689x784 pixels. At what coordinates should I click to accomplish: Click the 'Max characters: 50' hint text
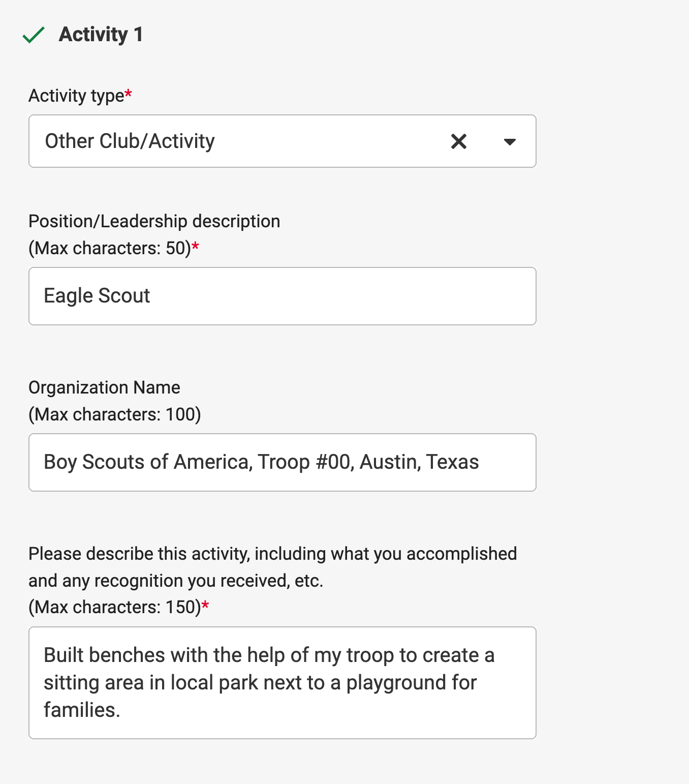click(109, 248)
